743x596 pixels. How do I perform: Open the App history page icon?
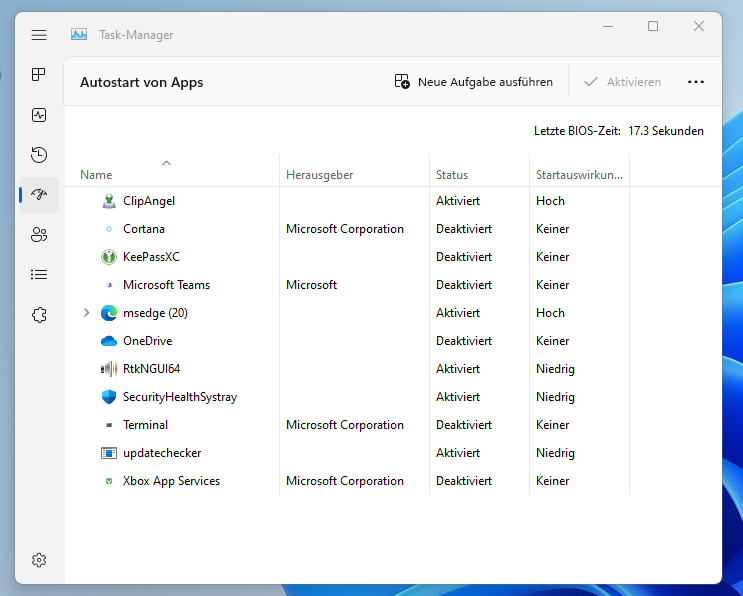[39, 155]
